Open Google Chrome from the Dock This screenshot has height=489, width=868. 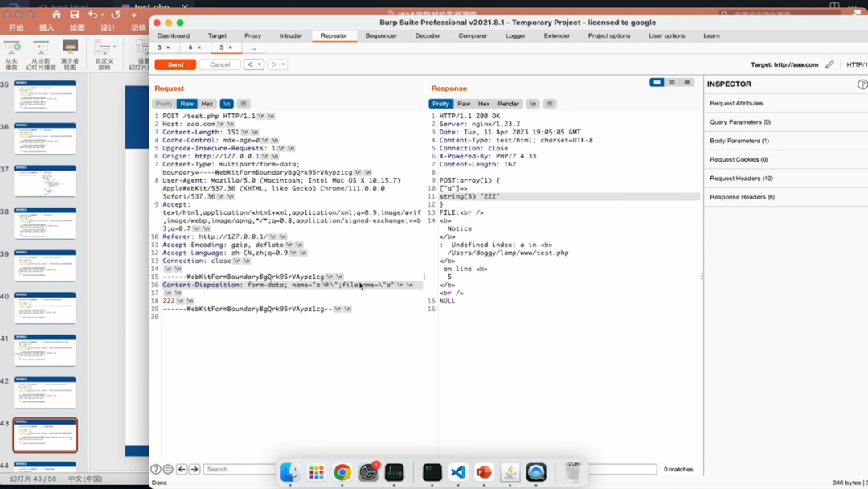342,472
